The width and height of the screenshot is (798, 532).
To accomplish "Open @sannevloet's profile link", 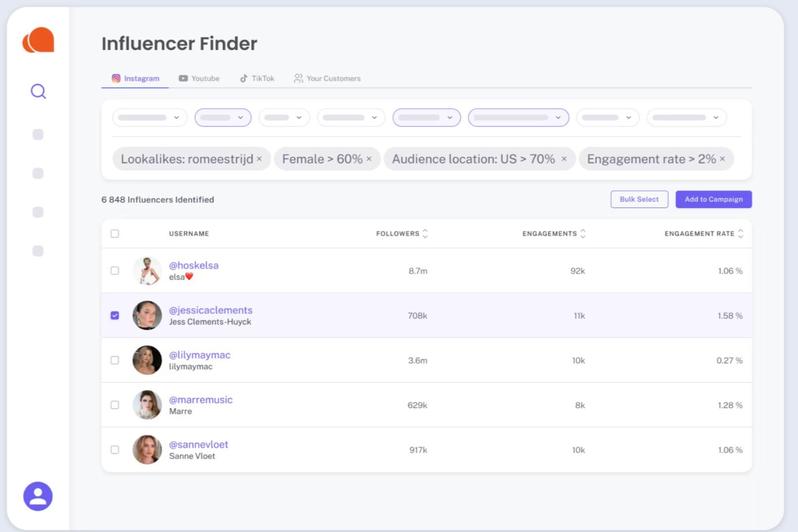I will click(x=198, y=444).
